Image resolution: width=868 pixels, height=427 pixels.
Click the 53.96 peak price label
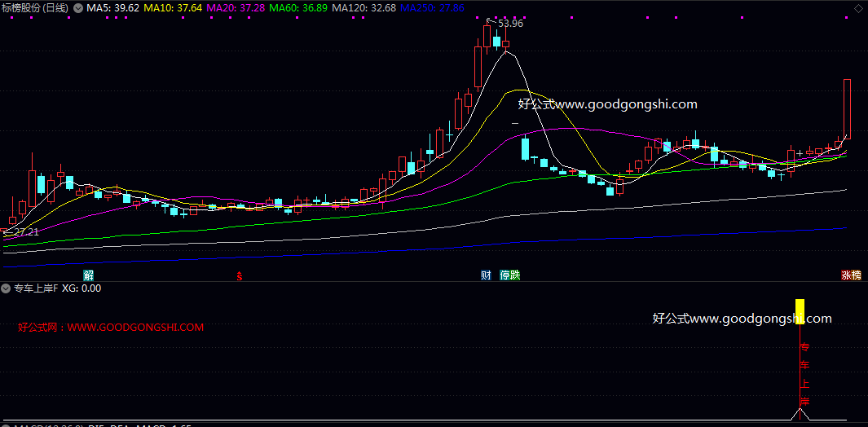510,24
